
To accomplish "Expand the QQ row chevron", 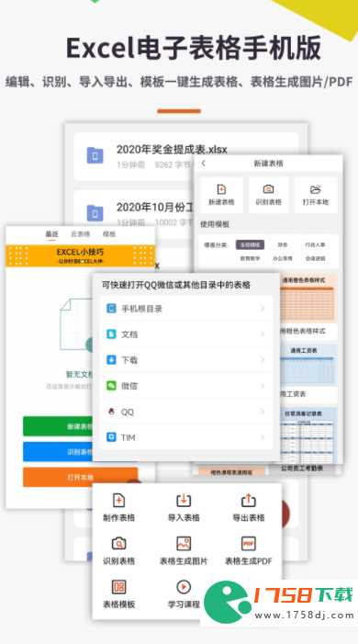I will pos(263,412).
